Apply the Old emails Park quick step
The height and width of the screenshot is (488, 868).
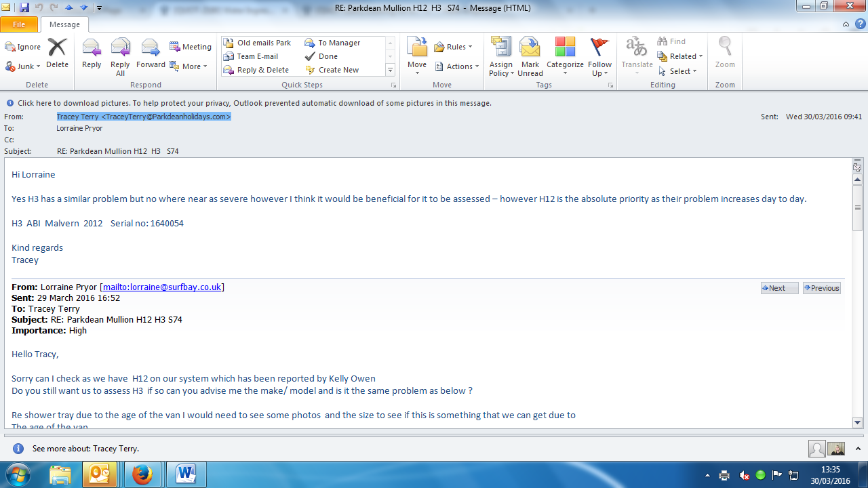coord(258,43)
